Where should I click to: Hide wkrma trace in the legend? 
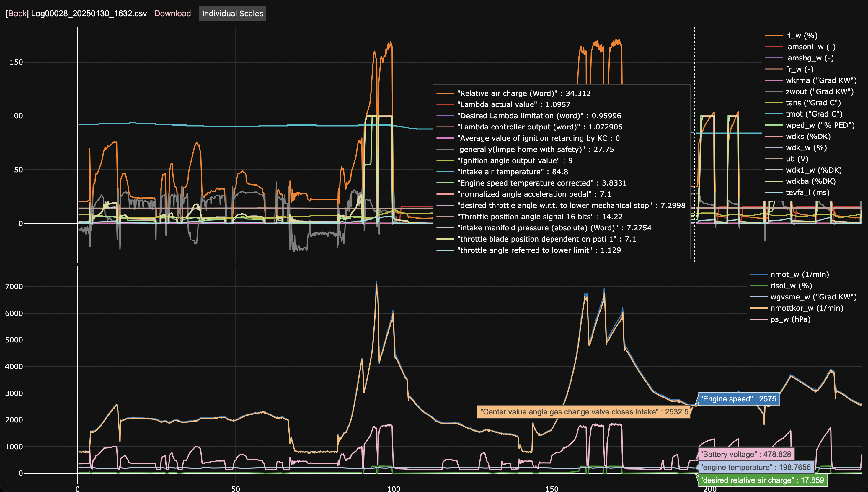point(821,81)
